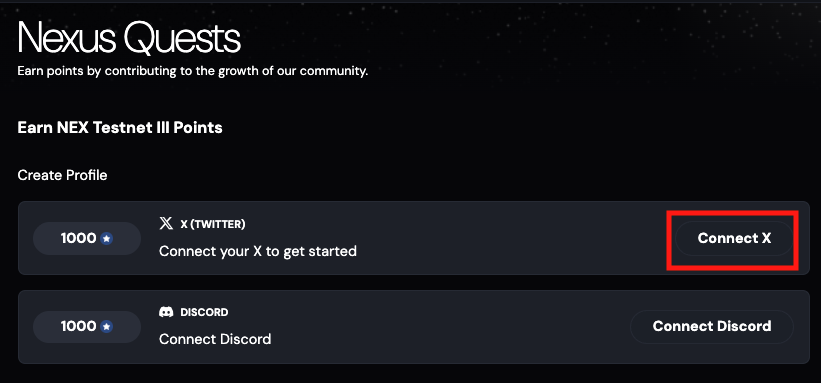Select the 1000 points pill on Discord quest
Image resolution: width=821 pixels, height=383 pixels.
click(x=87, y=327)
